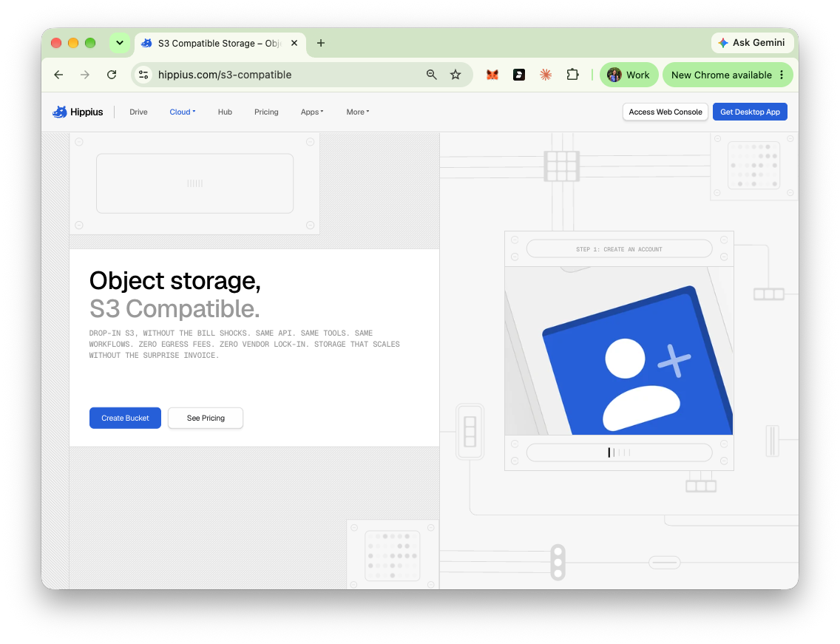This screenshot has height=644, width=840.
Task: Open Chrome three-dot menu
Action: click(x=782, y=75)
